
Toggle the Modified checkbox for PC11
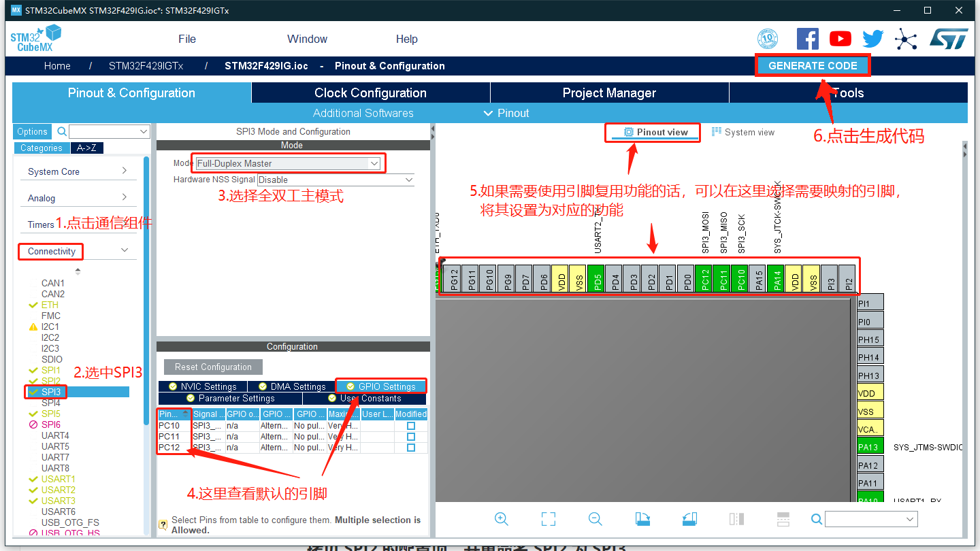coord(411,437)
